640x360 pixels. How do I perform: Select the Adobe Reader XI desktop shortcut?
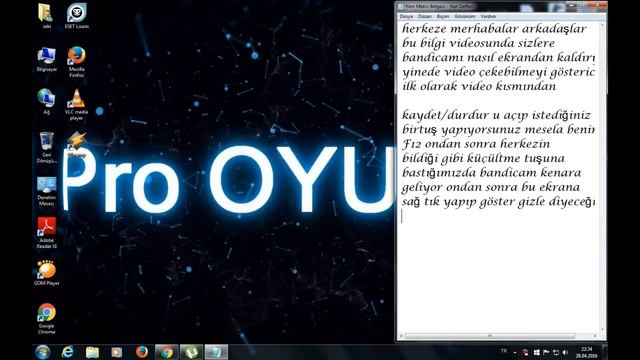[x=47, y=233]
